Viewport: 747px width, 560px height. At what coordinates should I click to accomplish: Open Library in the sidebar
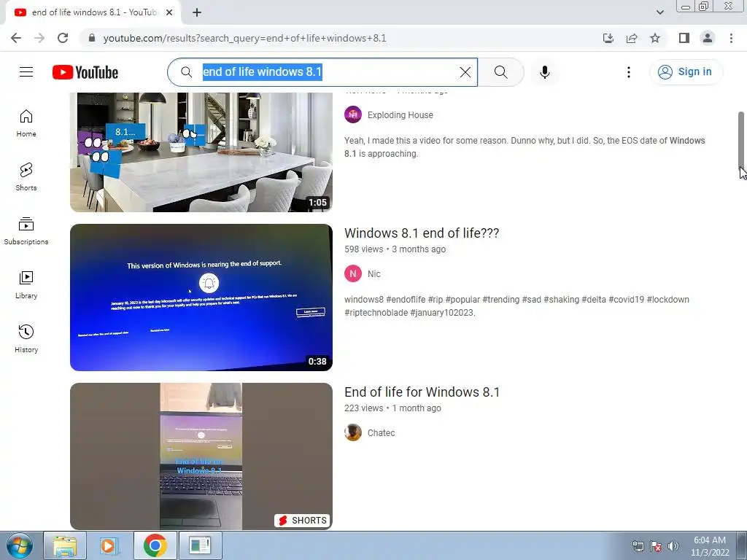26,285
